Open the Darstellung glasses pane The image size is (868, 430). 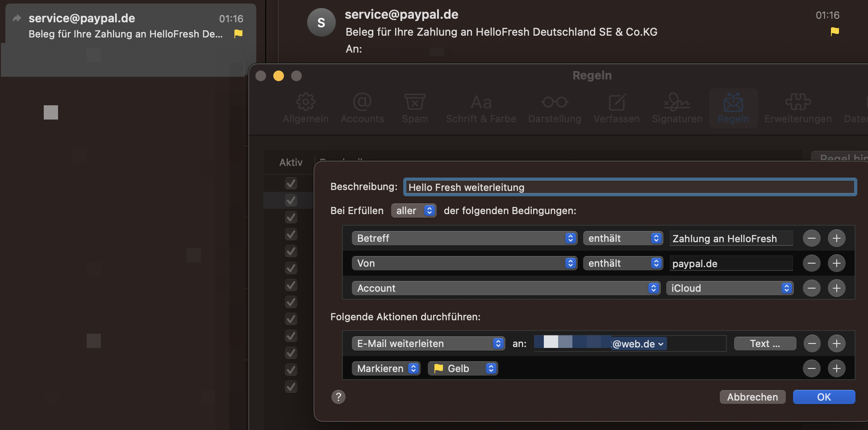tap(555, 108)
